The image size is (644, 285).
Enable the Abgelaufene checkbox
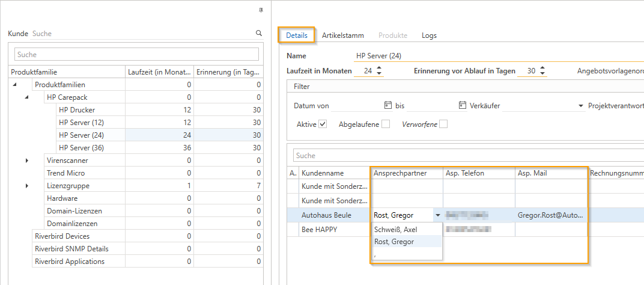386,124
